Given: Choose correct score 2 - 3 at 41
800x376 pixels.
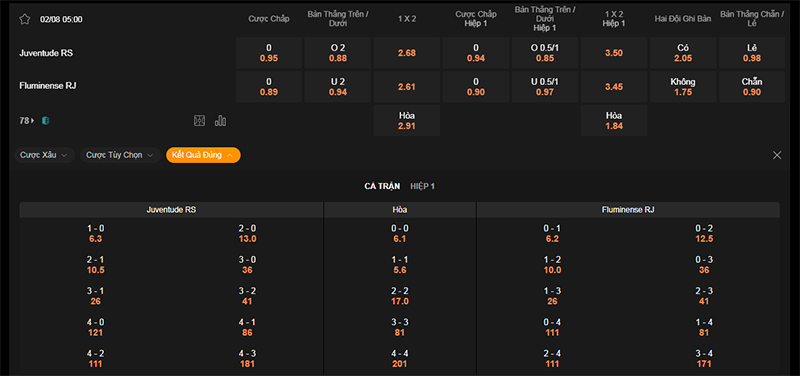Looking at the screenshot, I should coord(704,296).
